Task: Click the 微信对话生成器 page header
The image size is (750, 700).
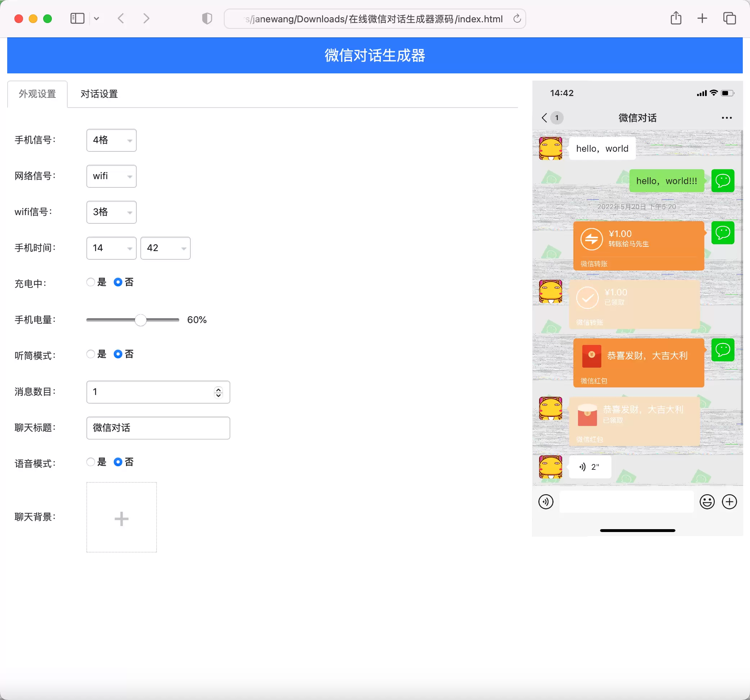Action: (375, 55)
